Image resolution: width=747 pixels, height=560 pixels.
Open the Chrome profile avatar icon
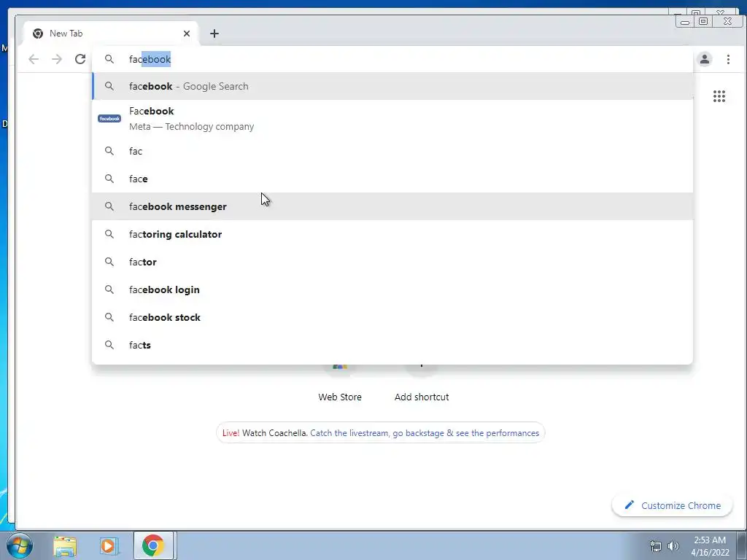704,59
